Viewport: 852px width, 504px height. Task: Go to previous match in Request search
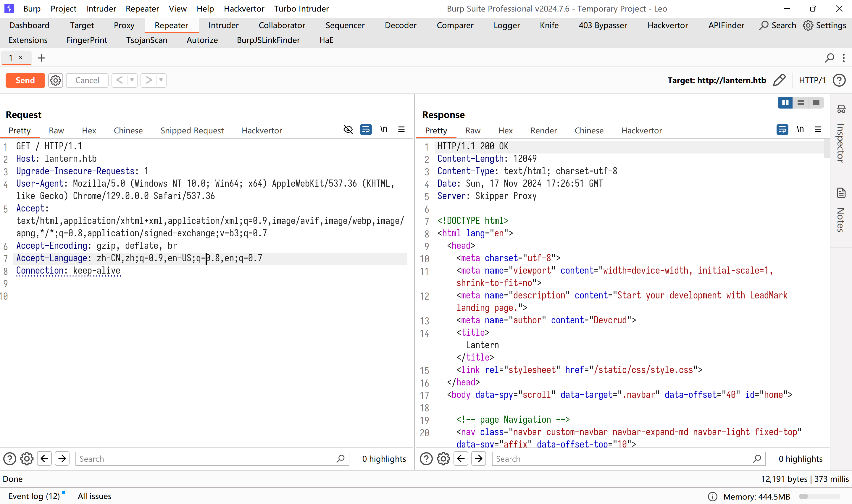pos(44,459)
